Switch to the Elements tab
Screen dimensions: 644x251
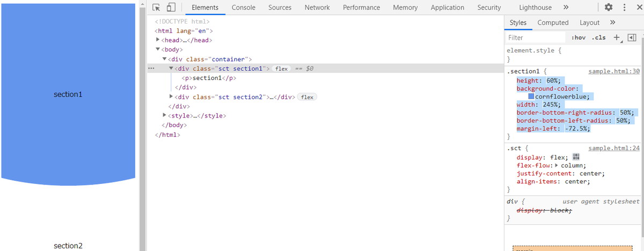point(205,8)
